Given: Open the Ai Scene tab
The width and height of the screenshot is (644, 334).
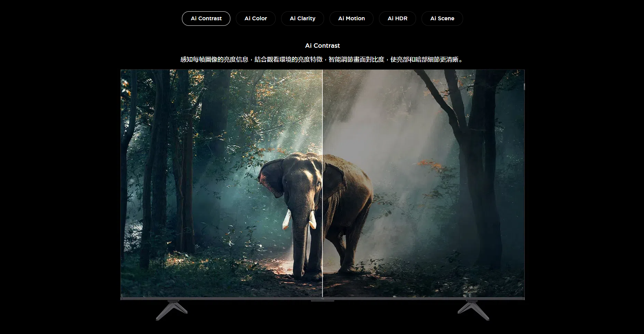Looking at the screenshot, I should pos(442,19).
